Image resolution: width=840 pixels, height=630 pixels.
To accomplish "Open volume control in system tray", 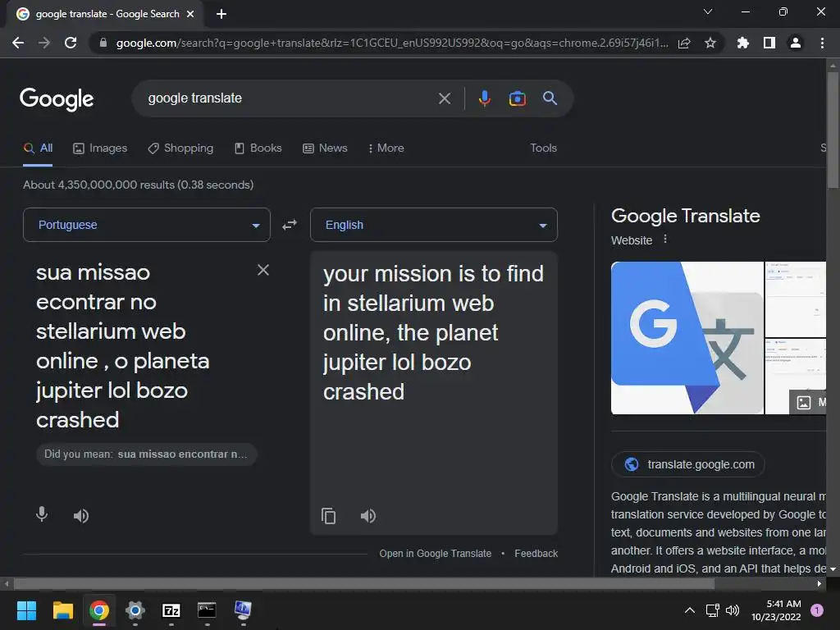I will 733,610.
